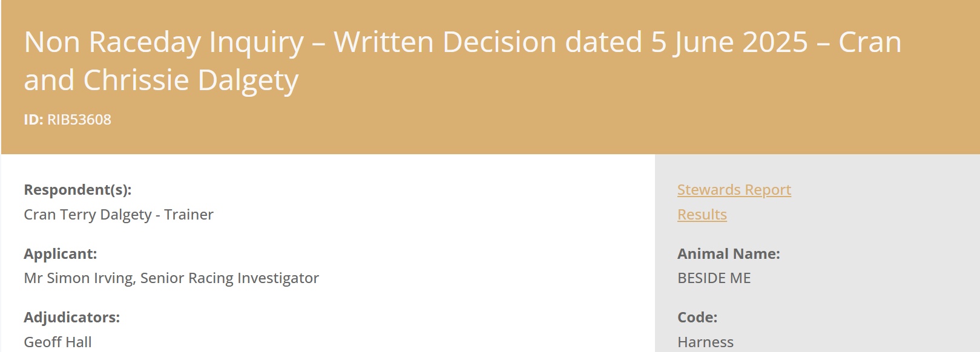The height and width of the screenshot is (352, 980).
Task: Click the Respondent(s) heading
Action: pyautogui.click(x=77, y=190)
